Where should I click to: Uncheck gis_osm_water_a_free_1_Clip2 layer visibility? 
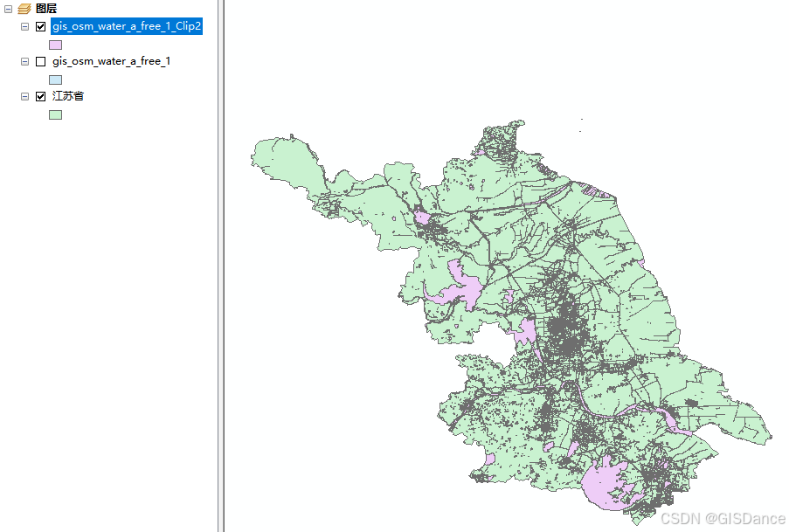click(x=41, y=27)
